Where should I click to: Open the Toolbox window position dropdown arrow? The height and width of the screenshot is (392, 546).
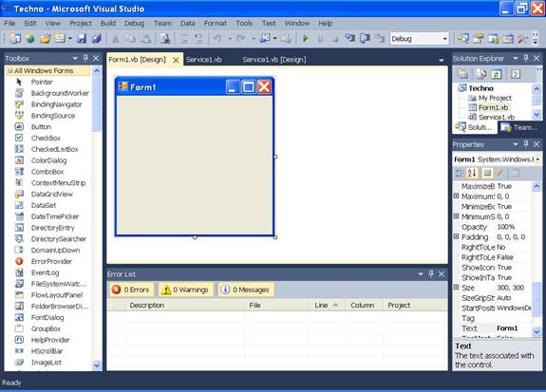pos(74,58)
